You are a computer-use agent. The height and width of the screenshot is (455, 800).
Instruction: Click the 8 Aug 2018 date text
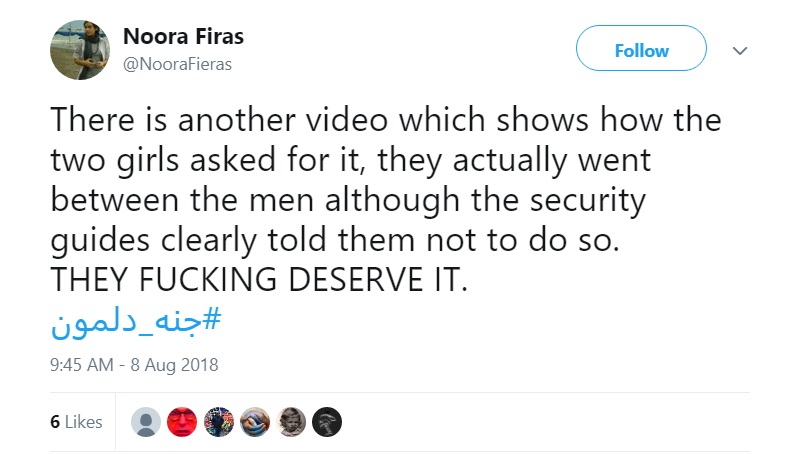174,365
